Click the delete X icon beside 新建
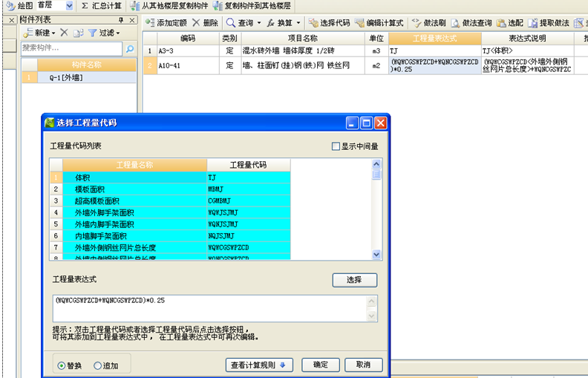 pos(64,33)
